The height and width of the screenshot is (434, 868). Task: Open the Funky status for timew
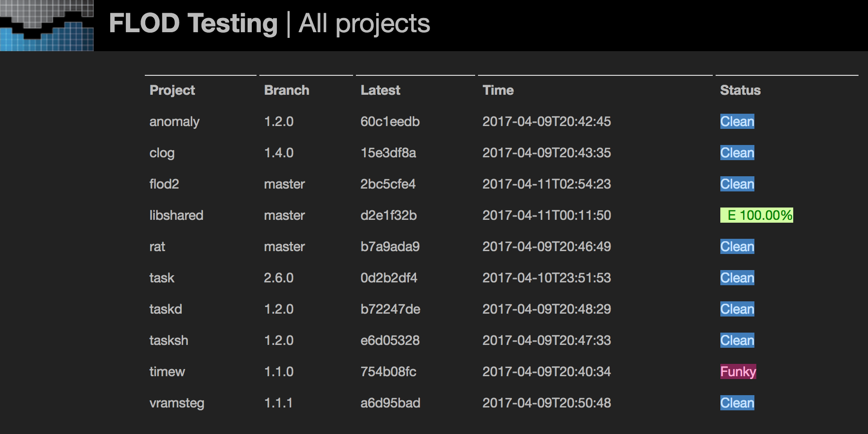(738, 371)
